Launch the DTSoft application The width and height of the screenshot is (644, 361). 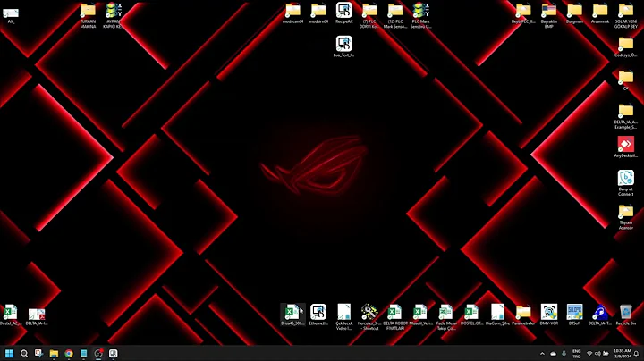pyautogui.click(x=574, y=313)
